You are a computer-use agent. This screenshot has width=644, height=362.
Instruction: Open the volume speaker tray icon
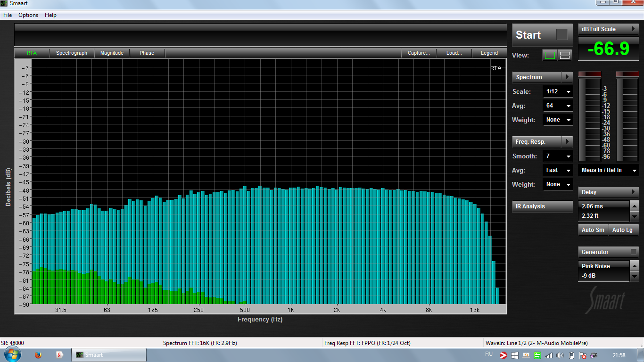tap(560, 355)
